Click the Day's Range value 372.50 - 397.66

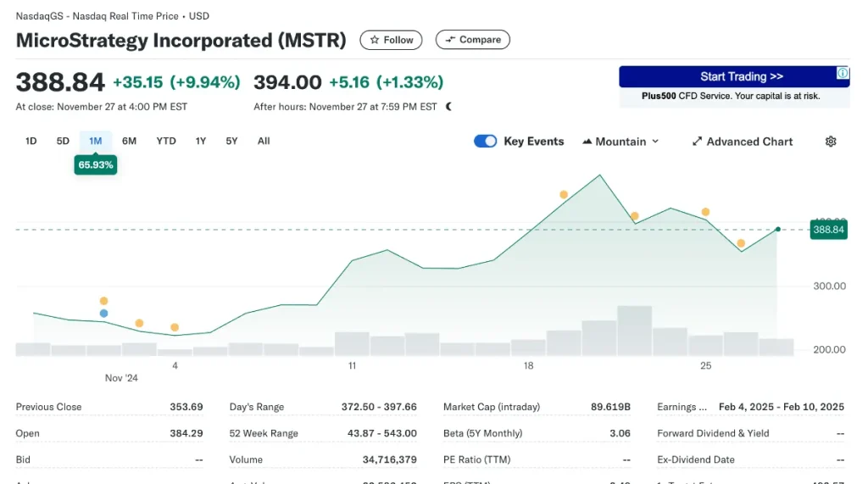379,407
